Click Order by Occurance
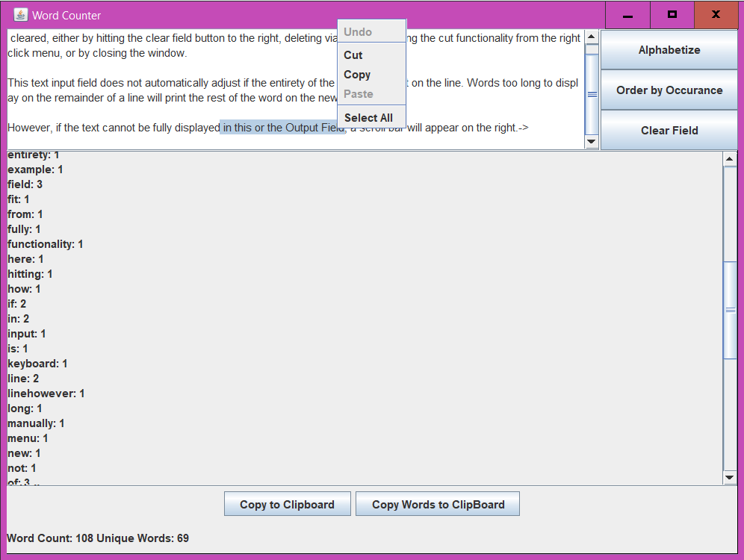Image resolution: width=744 pixels, height=560 pixels. (669, 90)
